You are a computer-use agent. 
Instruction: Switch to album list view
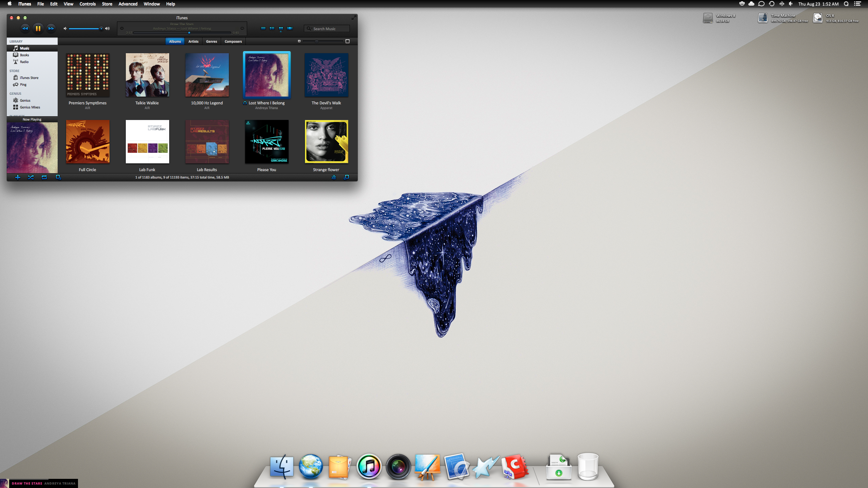pos(272,28)
